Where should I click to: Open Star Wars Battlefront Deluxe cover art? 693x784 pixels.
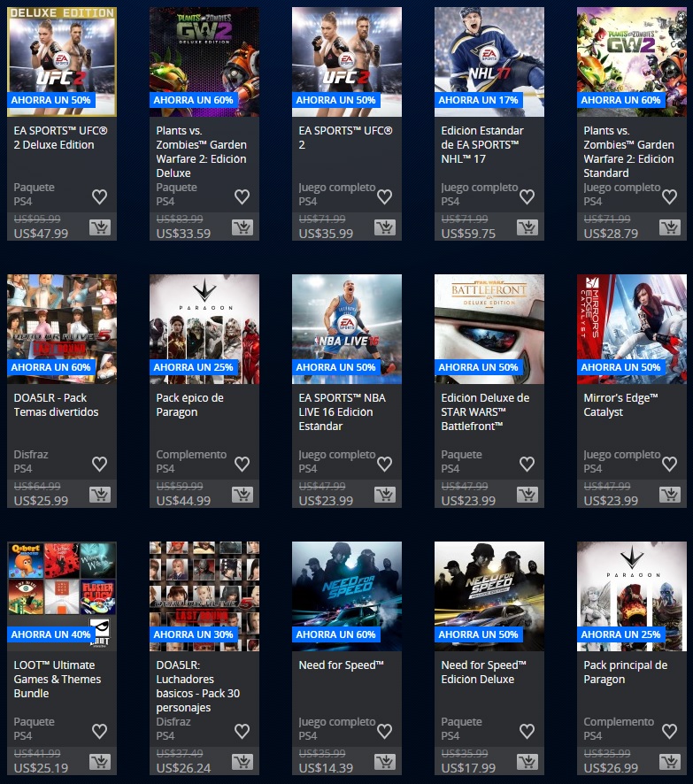click(489, 320)
